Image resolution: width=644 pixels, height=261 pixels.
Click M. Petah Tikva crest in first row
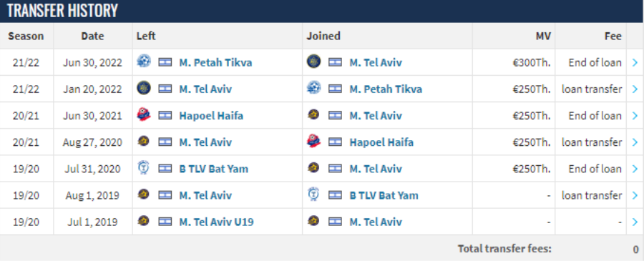click(144, 61)
